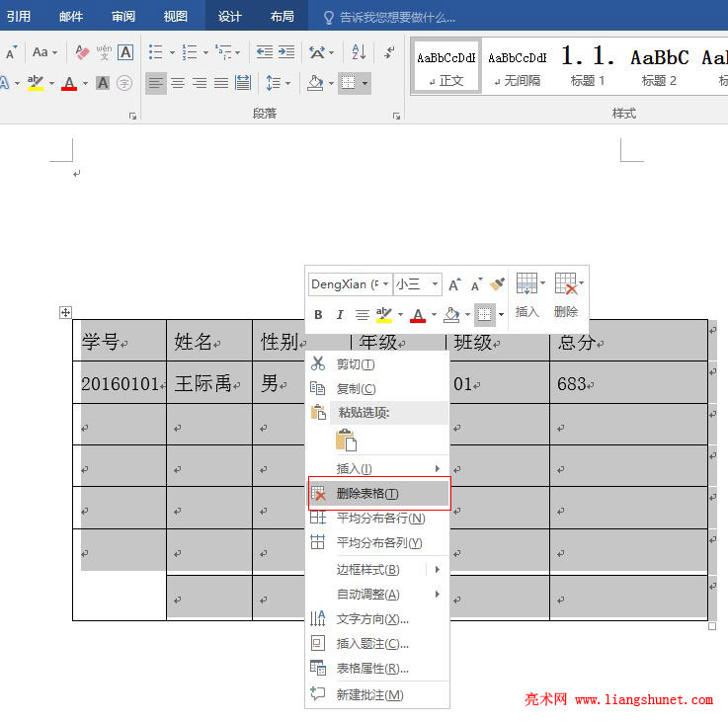
Task: Click the ribbon highlight color button
Action: (x=36, y=83)
